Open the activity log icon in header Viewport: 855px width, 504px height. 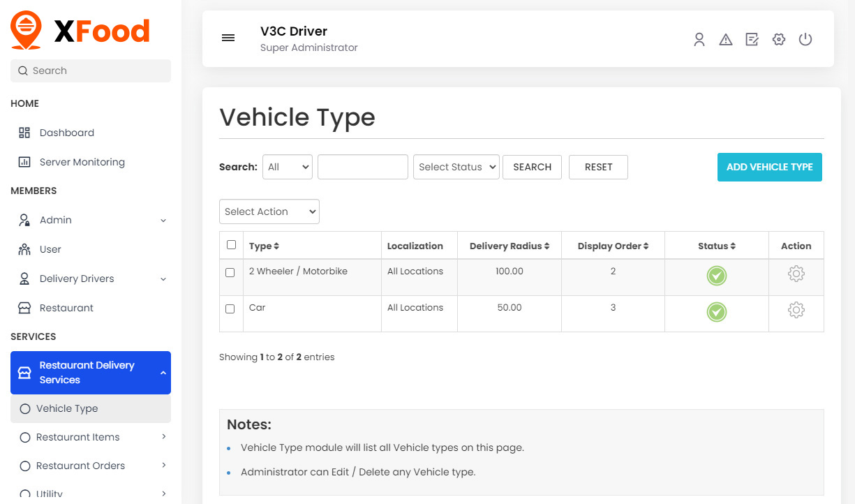tap(752, 40)
